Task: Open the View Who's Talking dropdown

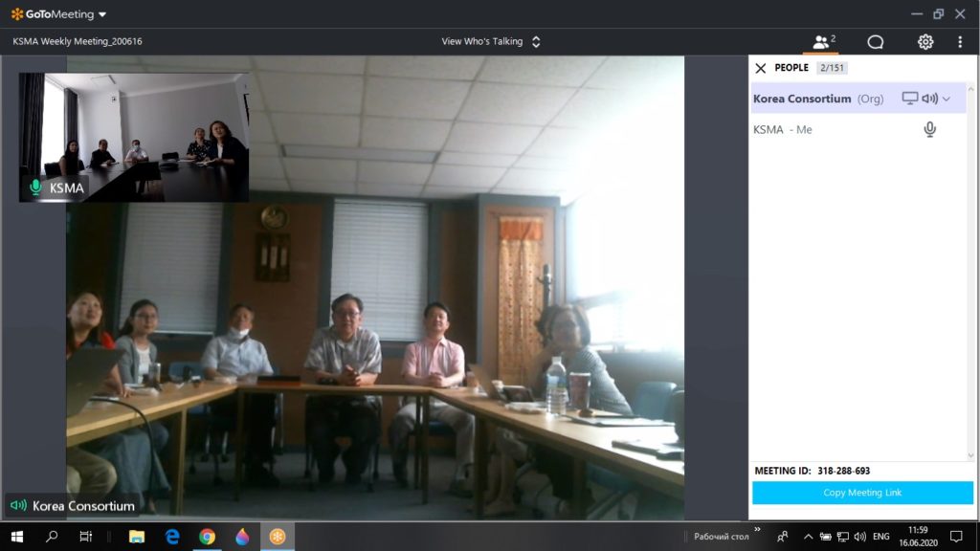Action: click(491, 42)
